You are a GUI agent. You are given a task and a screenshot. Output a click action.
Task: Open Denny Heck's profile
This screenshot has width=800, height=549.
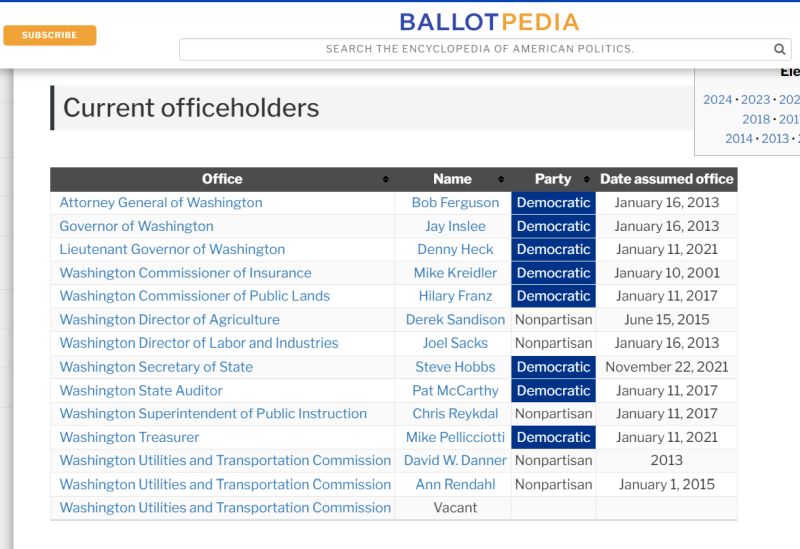coord(455,249)
